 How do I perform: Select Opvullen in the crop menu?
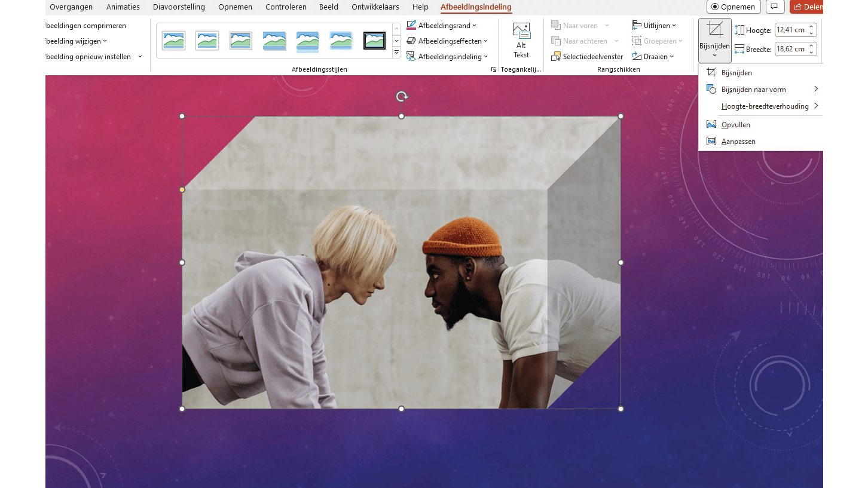(735, 125)
